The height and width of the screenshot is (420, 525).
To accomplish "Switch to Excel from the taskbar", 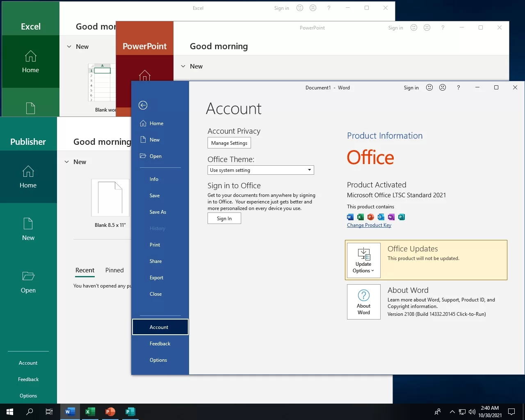I will [x=90, y=412].
